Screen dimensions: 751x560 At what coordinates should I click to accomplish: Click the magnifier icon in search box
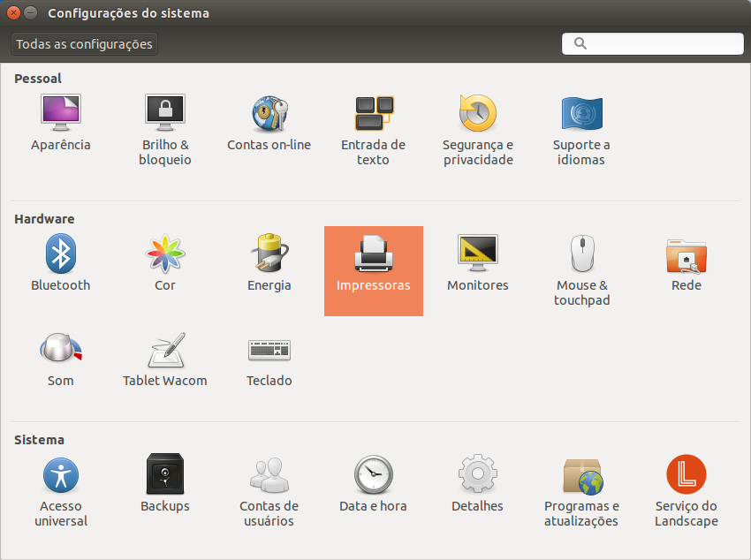[x=580, y=43]
